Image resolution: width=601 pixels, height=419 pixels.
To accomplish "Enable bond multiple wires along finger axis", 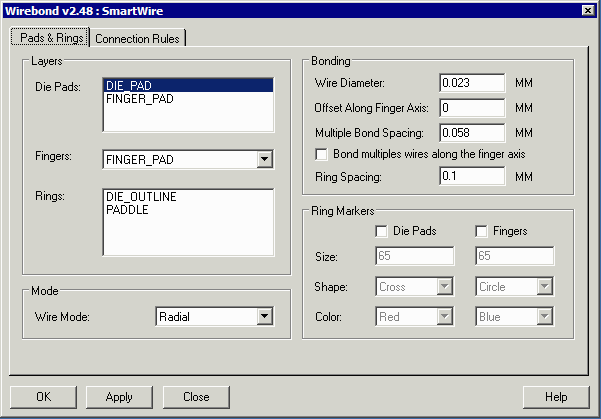I will (321, 154).
